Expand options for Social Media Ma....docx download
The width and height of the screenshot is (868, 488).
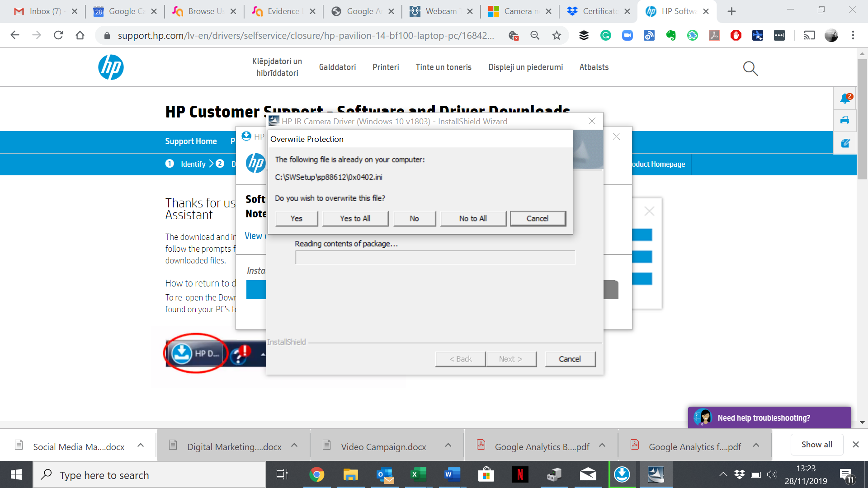(141, 446)
